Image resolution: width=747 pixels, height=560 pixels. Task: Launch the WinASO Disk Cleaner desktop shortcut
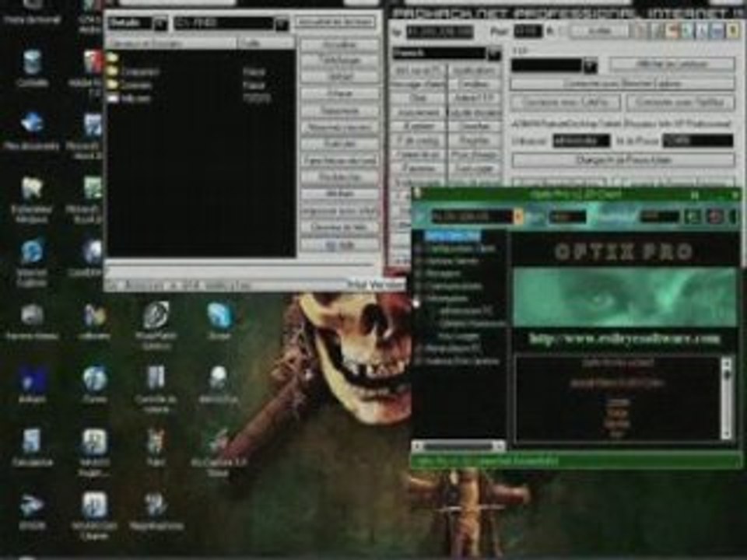point(94,515)
